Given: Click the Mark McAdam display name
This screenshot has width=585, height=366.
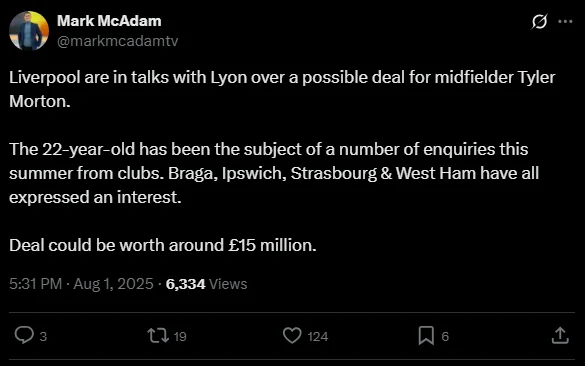Looking at the screenshot, I should coord(109,21).
